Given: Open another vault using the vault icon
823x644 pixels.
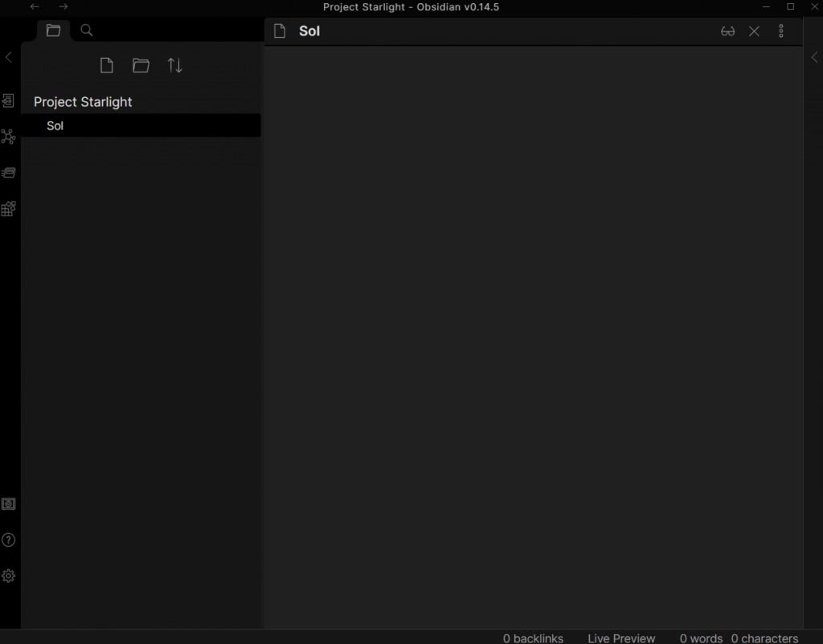Looking at the screenshot, I should pos(8,504).
